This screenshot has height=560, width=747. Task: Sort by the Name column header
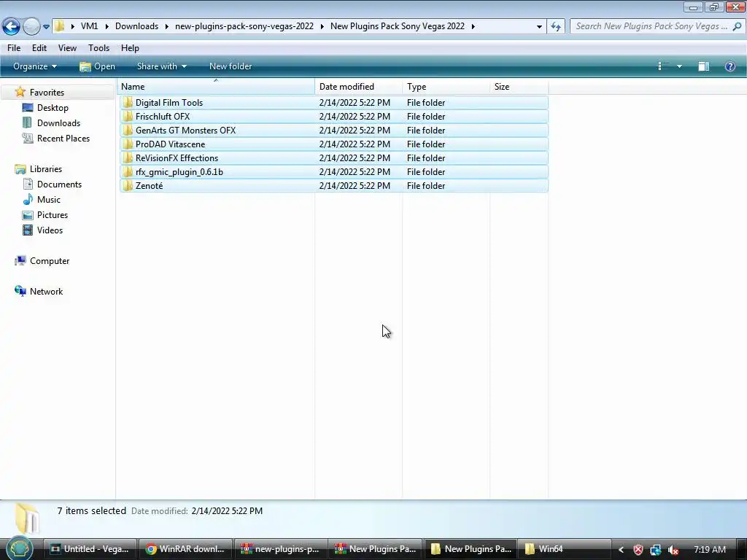[216, 87]
